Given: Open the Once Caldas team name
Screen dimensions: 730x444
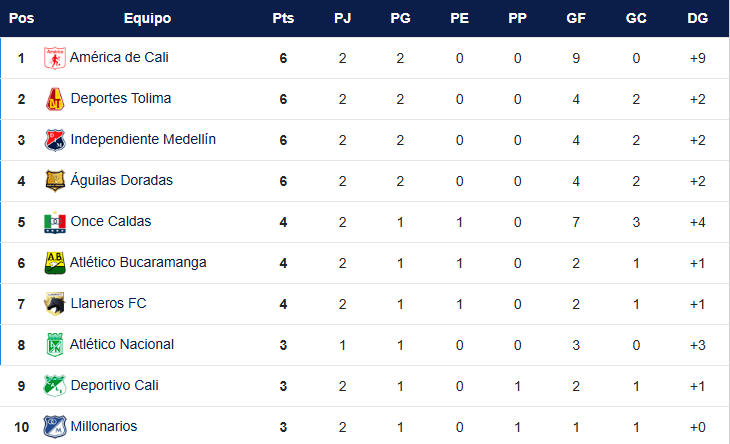Looking at the screenshot, I should pos(111,221).
